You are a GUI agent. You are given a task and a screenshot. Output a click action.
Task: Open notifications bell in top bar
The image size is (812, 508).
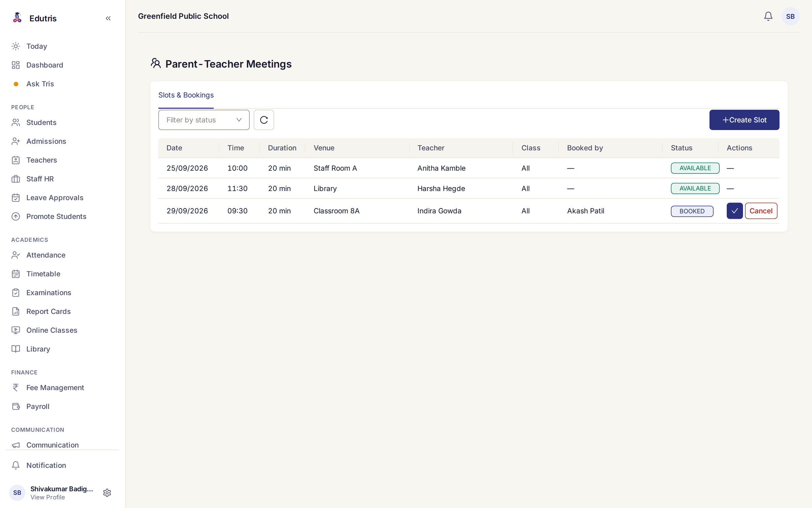[768, 16]
